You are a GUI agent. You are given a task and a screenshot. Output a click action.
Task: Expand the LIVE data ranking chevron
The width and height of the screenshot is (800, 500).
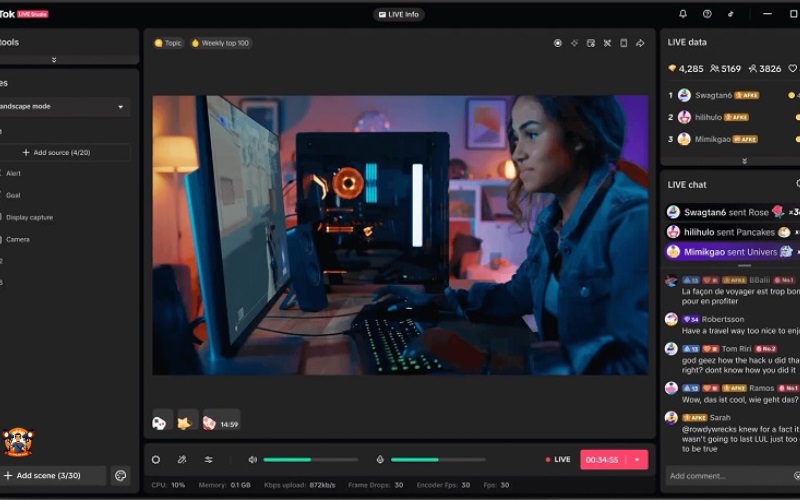[x=744, y=161]
